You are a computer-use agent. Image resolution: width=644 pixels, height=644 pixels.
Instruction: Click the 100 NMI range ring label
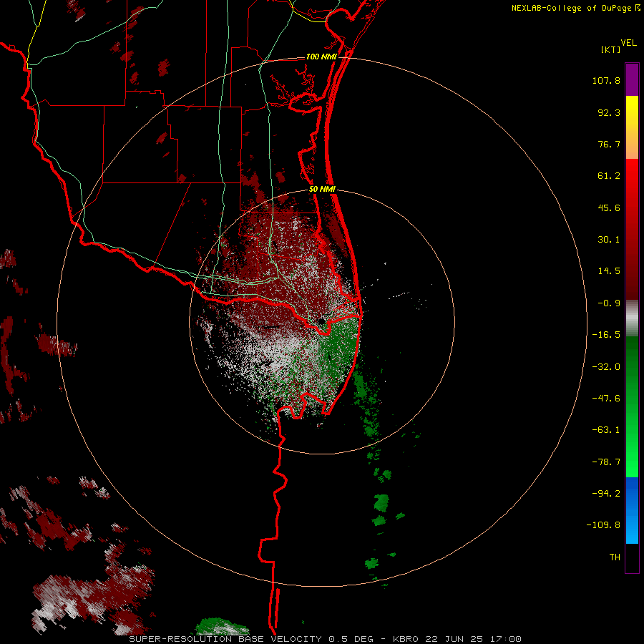[321, 57]
